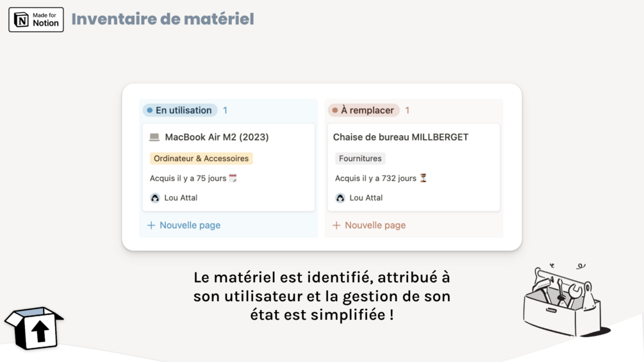
Task: Click the calendar icon after 75 jours
Action: pyautogui.click(x=233, y=178)
